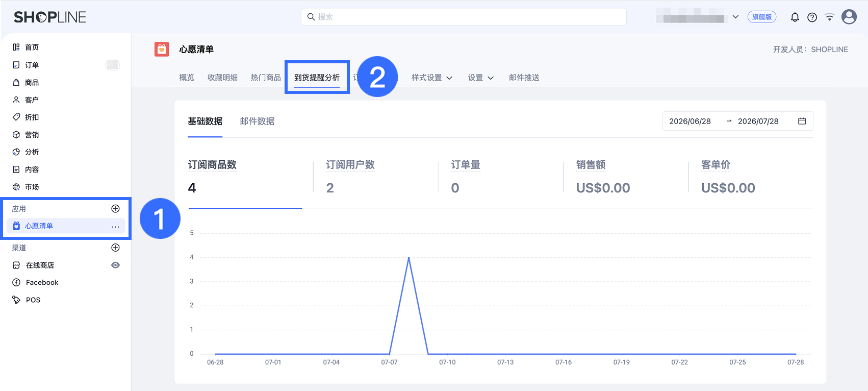The width and height of the screenshot is (868, 391).
Task: Select the 基础数据 sub-tab
Action: click(205, 121)
